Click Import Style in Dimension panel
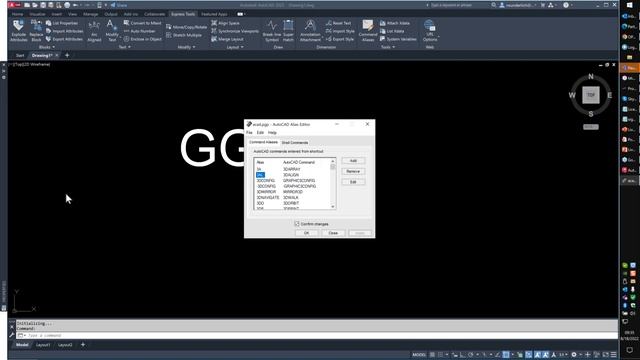This screenshot has height=360, width=640. tap(340, 31)
